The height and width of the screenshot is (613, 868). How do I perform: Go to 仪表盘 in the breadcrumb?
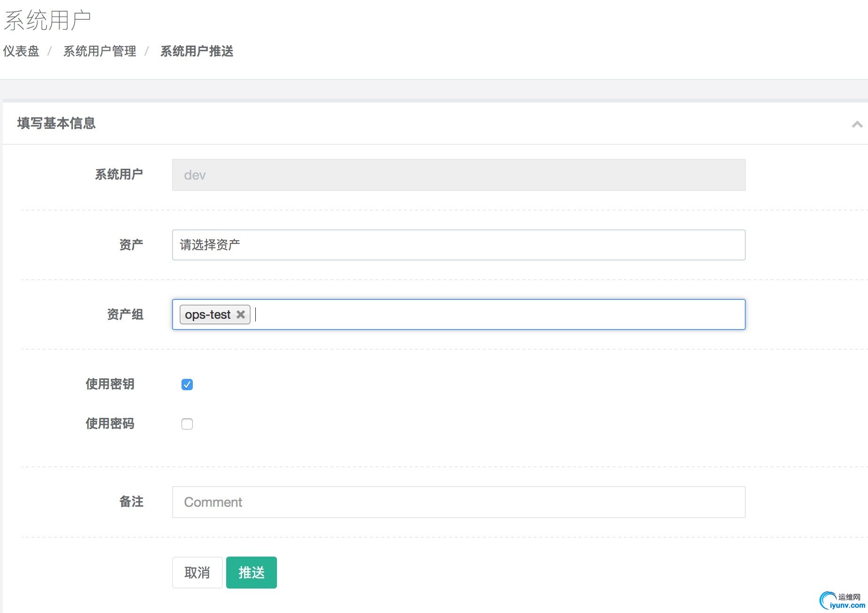pos(21,51)
